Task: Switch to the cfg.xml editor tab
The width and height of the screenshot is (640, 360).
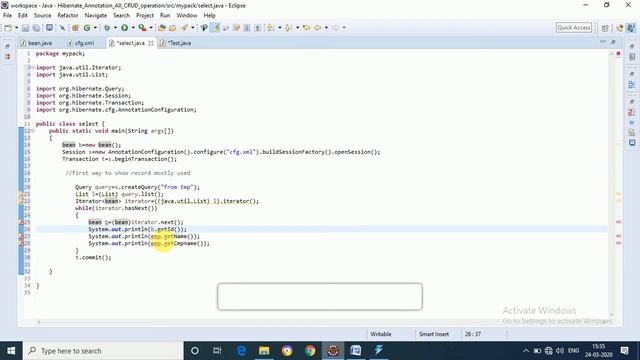Action: coord(81,43)
